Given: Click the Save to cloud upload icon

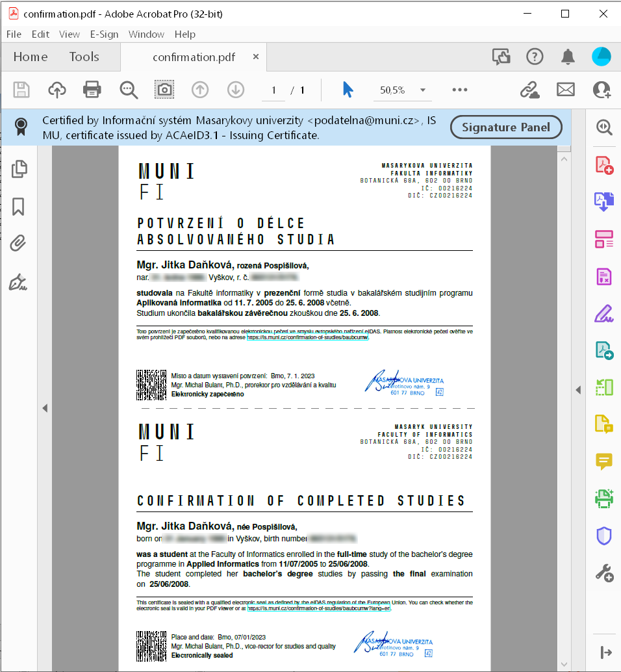Looking at the screenshot, I should pyautogui.click(x=57, y=90).
